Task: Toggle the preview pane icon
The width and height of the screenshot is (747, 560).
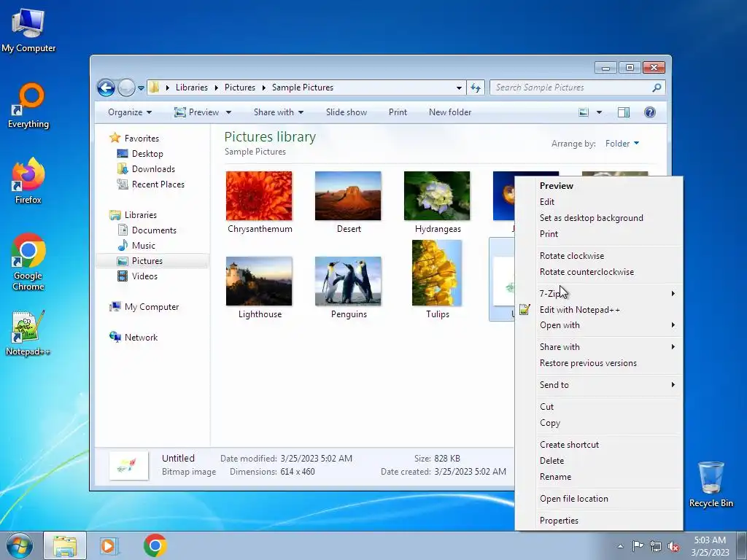Action: (x=624, y=112)
